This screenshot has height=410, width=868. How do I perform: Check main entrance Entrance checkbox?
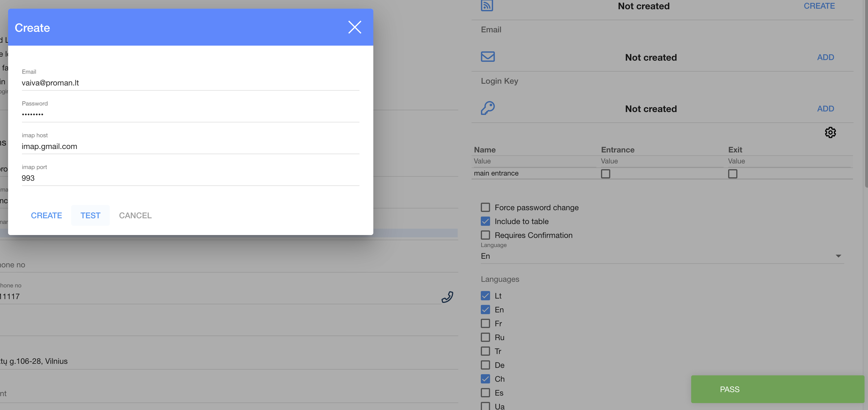[605, 174]
